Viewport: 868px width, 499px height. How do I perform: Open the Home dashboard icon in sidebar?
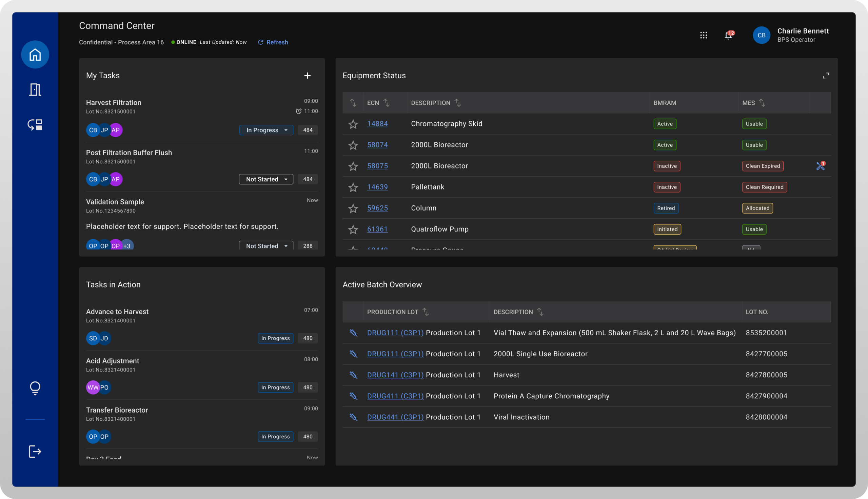point(35,55)
